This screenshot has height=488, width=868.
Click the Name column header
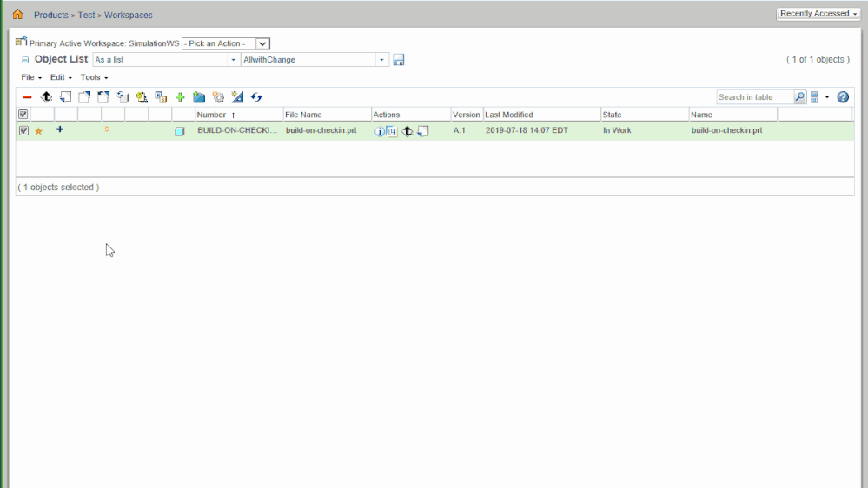tap(733, 115)
